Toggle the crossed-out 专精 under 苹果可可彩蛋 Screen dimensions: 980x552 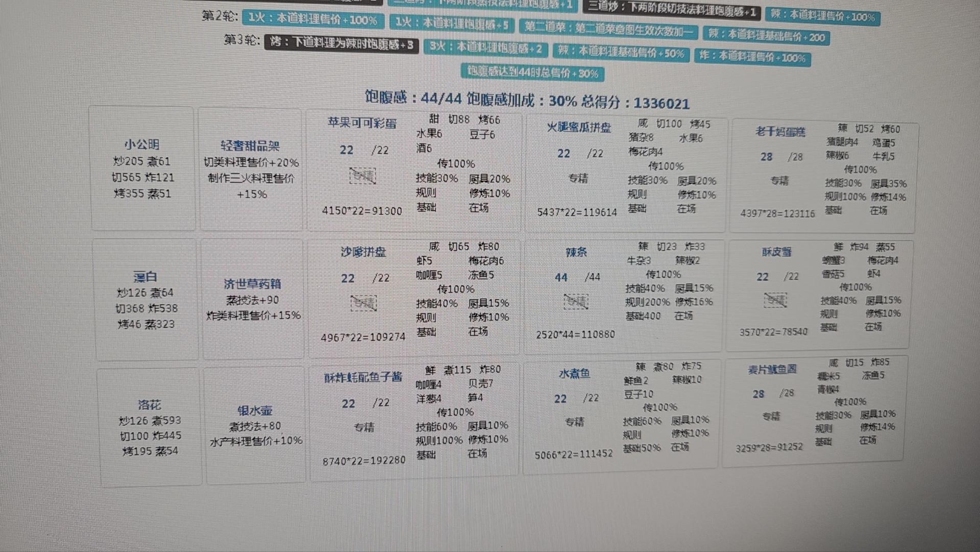pyautogui.click(x=362, y=176)
